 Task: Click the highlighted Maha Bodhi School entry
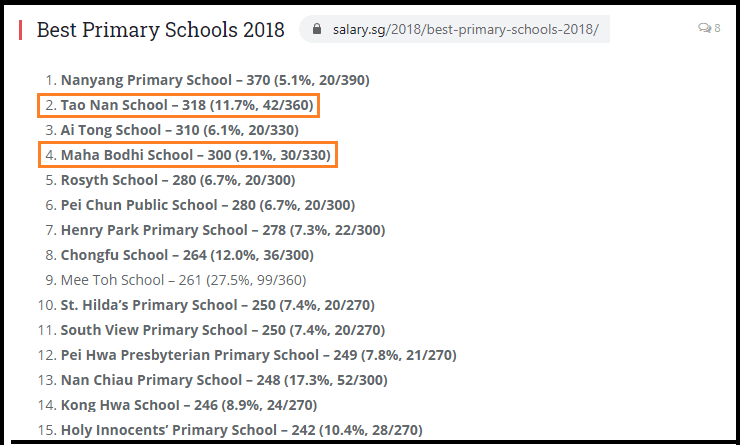pyautogui.click(x=198, y=155)
